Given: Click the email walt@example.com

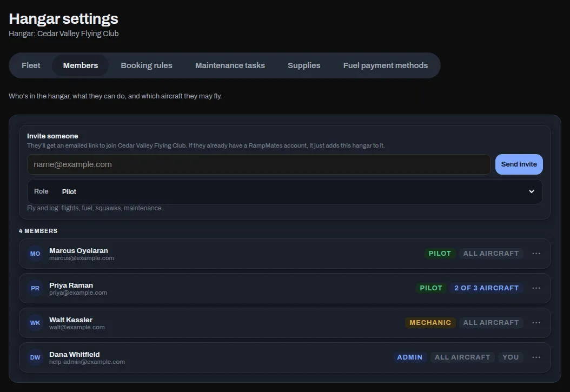Looking at the screenshot, I should pos(77,327).
